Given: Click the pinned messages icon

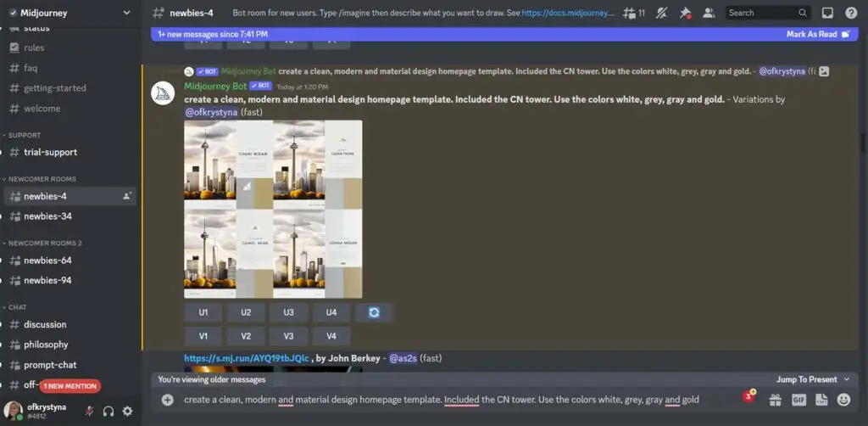Looking at the screenshot, I should click(x=685, y=13).
